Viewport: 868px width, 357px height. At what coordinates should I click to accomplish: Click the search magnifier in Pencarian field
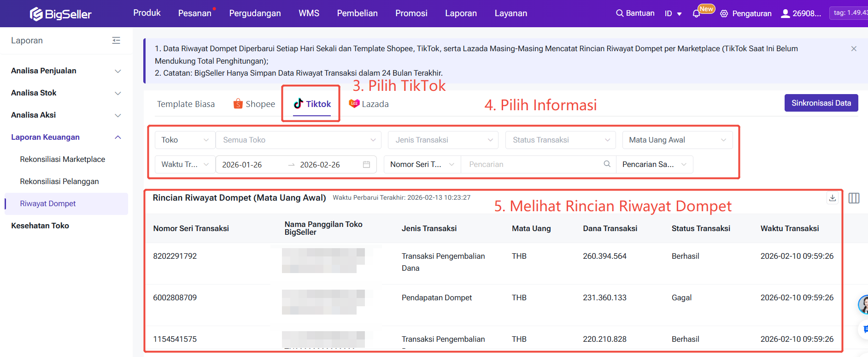point(607,164)
